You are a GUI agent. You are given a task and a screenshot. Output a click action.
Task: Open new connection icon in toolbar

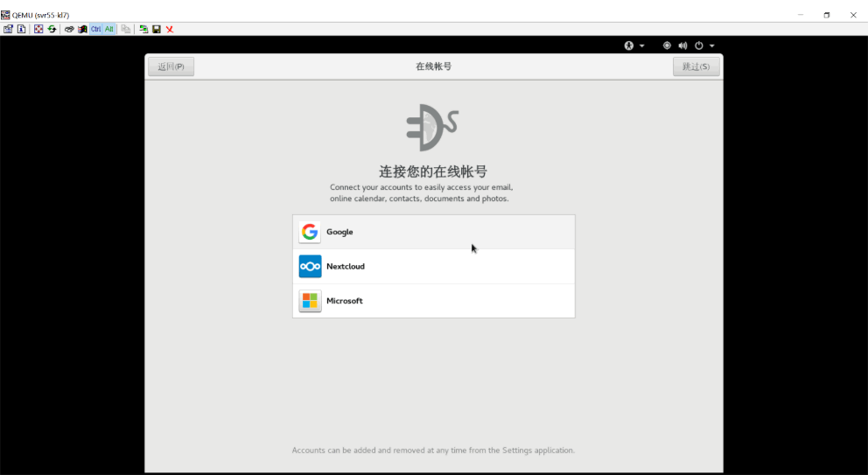(143, 29)
